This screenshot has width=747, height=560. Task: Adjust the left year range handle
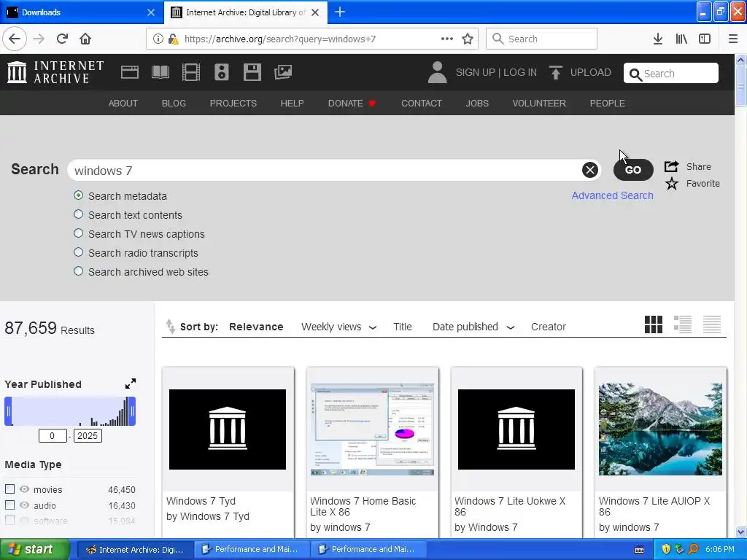8,411
